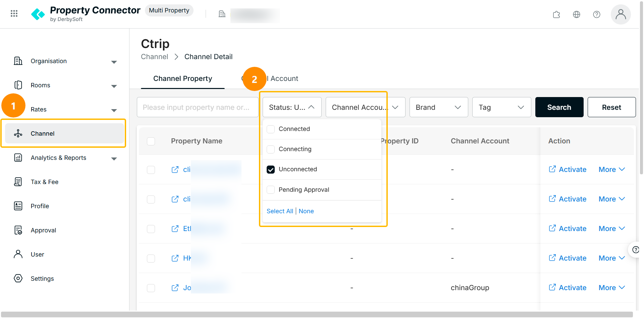
Task: Click the Multi Property badge
Action: coord(169,10)
